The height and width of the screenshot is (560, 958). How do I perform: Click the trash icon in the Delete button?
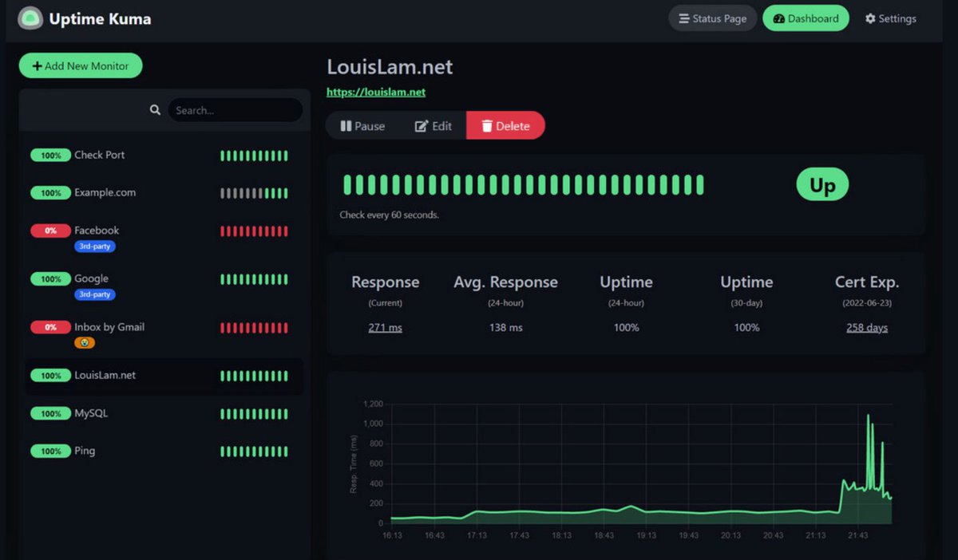click(x=487, y=125)
